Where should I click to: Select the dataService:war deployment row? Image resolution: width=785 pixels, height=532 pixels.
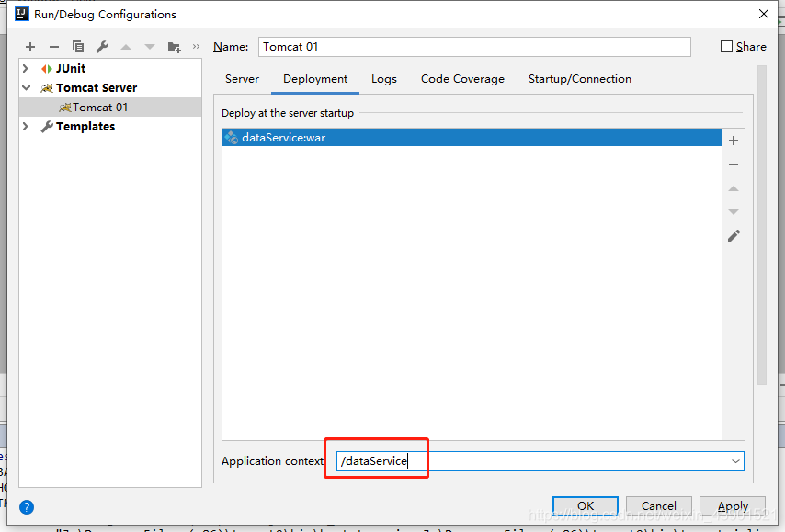click(472, 137)
